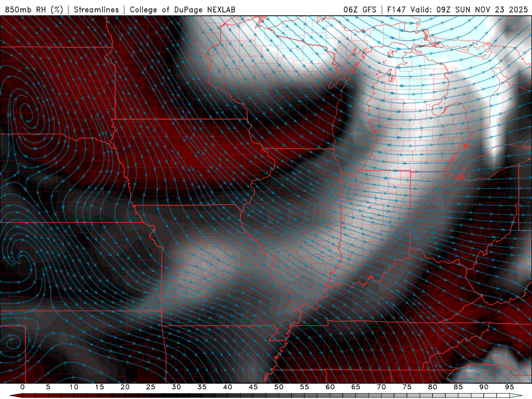Click the "55" colorbar label
This screenshot has width=532, height=399.
[305, 387]
